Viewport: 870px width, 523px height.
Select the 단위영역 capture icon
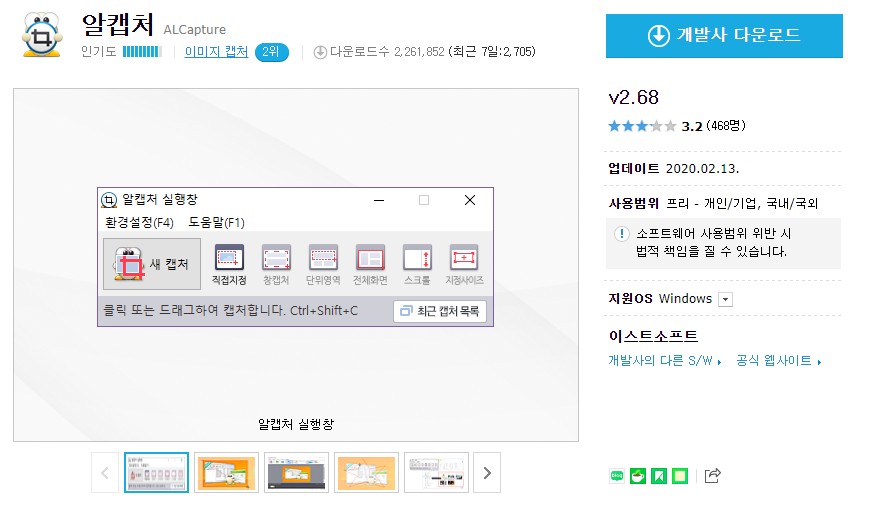click(323, 265)
